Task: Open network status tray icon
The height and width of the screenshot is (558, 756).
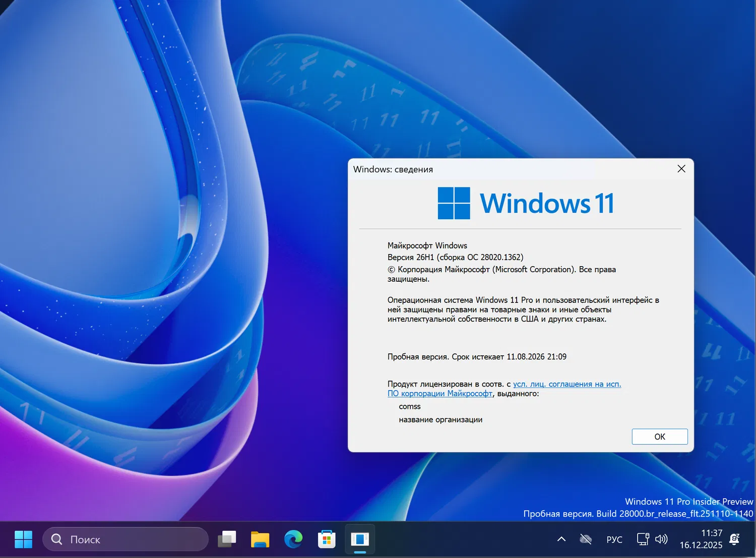Action: click(643, 539)
